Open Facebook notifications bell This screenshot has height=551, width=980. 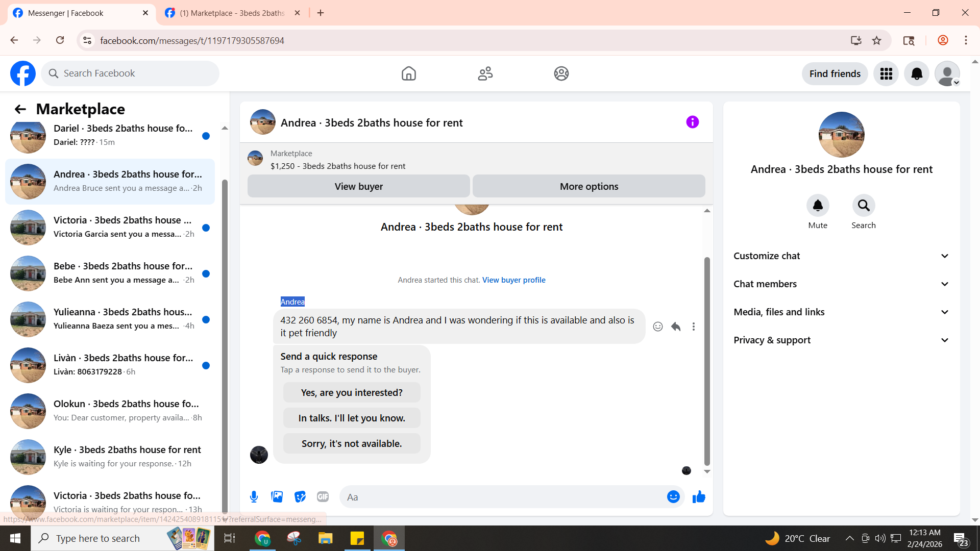(x=917, y=74)
